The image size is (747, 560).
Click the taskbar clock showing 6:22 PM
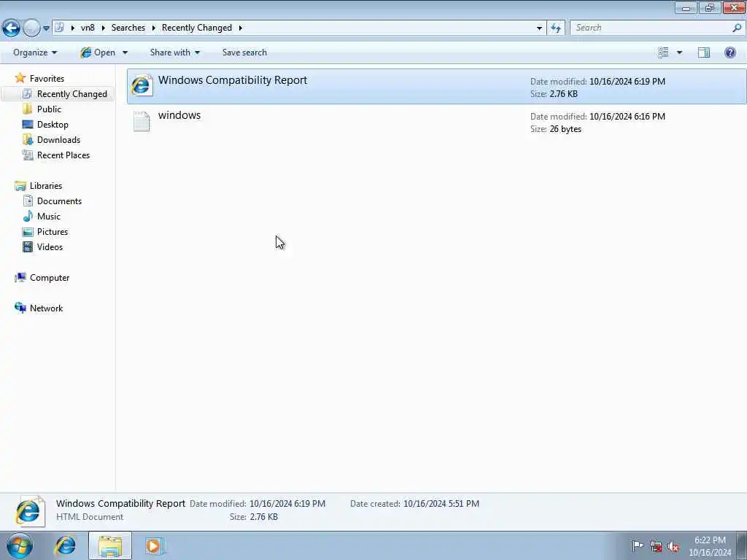click(710, 546)
